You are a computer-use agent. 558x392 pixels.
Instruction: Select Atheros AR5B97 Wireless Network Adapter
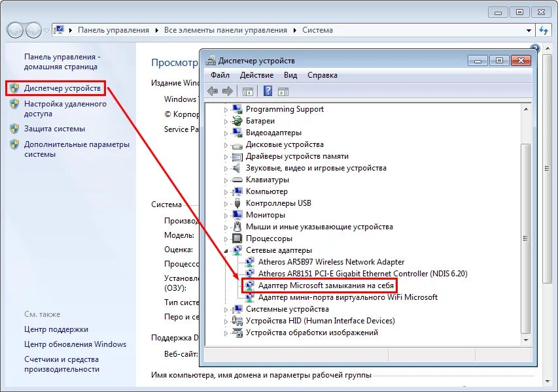331,262
